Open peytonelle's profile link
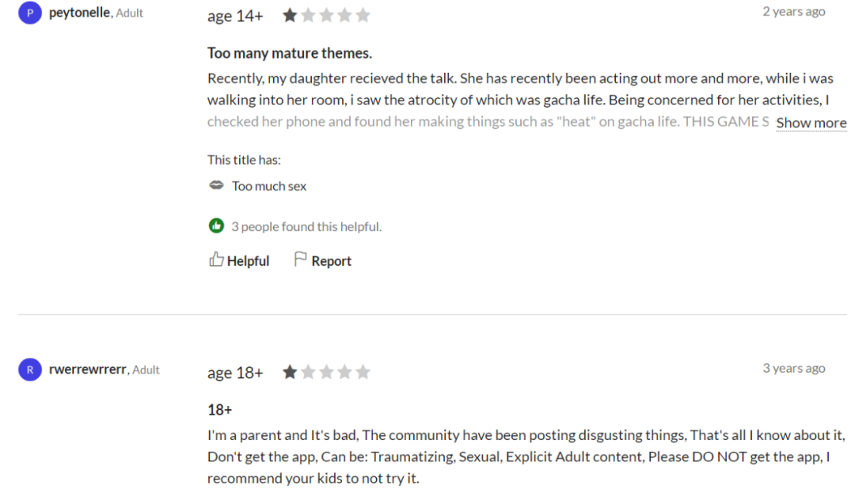 (80, 13)
